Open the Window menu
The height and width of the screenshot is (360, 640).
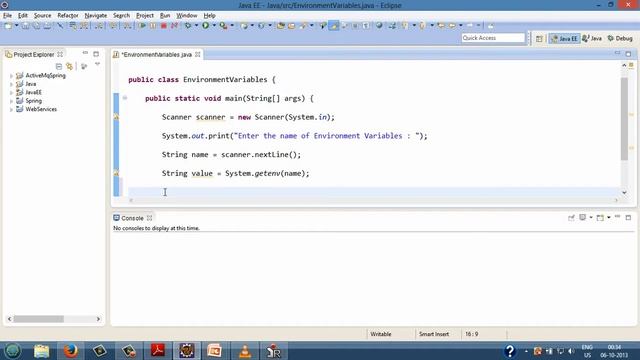[187, 16]
